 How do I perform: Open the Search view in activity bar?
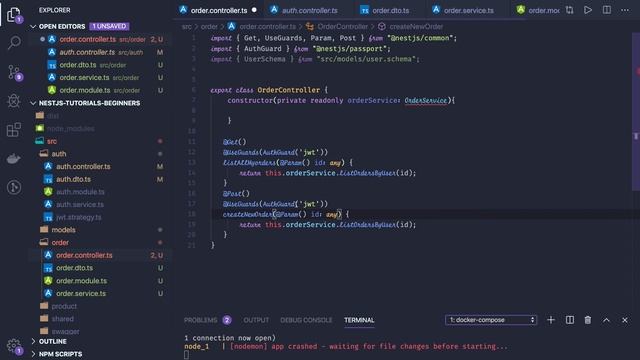click(x=14, y=42)
